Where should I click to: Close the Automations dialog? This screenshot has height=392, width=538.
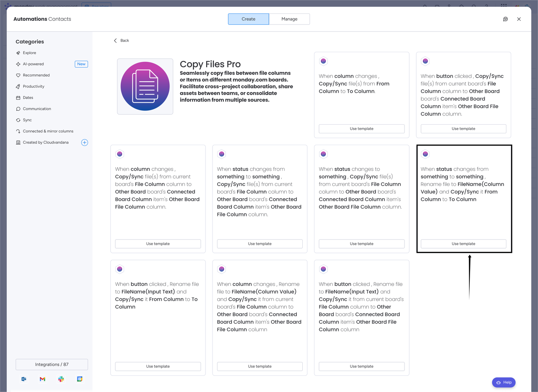[519, 19]
